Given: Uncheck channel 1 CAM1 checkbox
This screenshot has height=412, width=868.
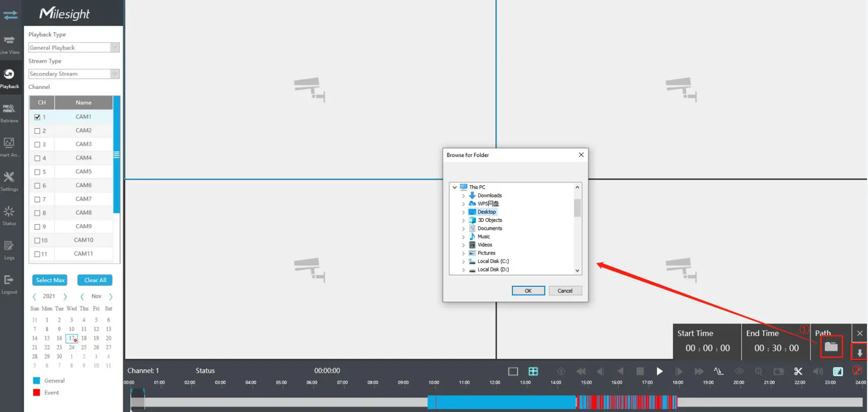Looking at the screenshot, I should (37, 117).
